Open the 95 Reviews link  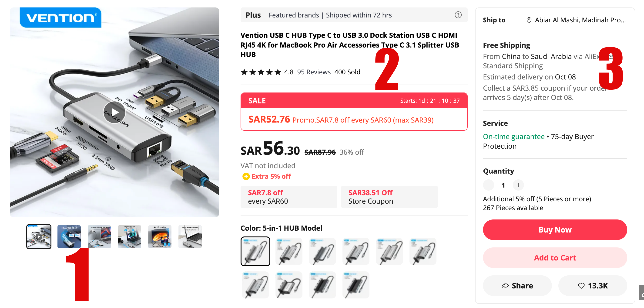point(313,72)
